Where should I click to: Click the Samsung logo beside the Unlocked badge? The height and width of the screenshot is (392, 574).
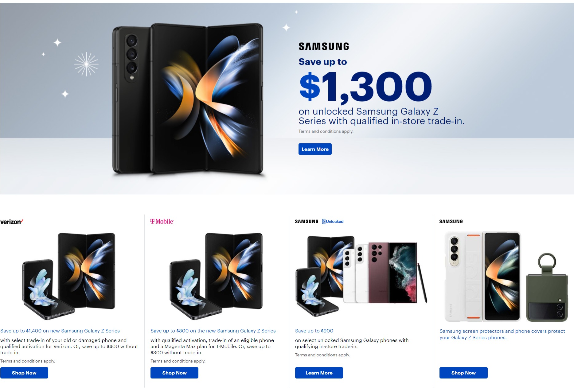pyautogui.click(x=307, y=221)
